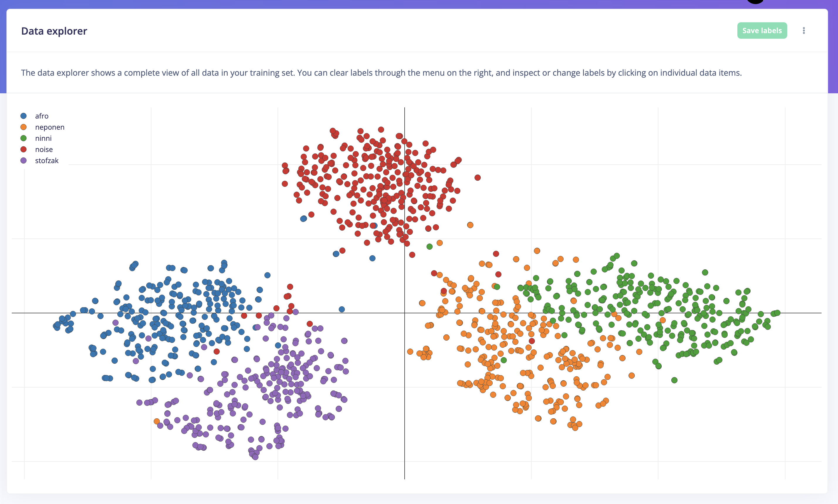The width and height of the screenshot is (838, 504).
Task: Select the isolated red point right of noise cluster
Action: [478, 177]
